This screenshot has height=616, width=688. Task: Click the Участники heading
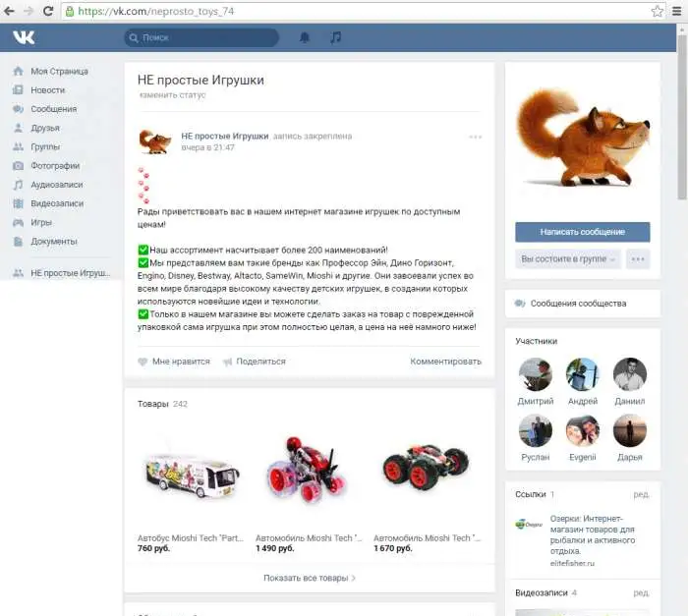click(537, 341)
